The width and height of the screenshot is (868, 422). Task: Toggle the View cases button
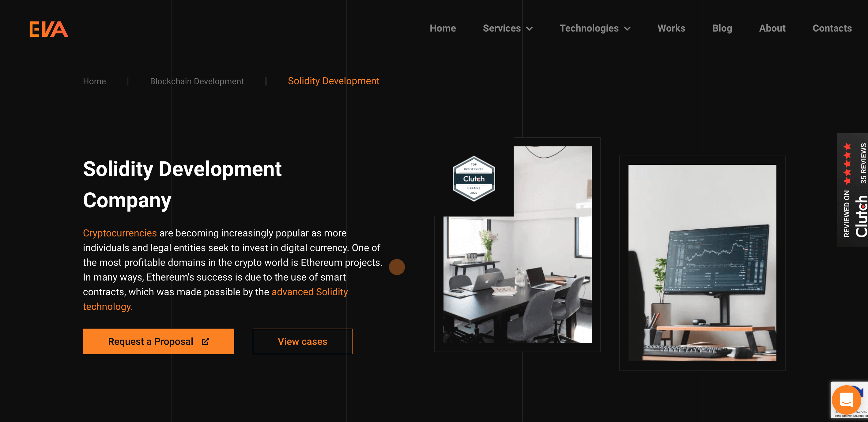click(x=302, y=342)
